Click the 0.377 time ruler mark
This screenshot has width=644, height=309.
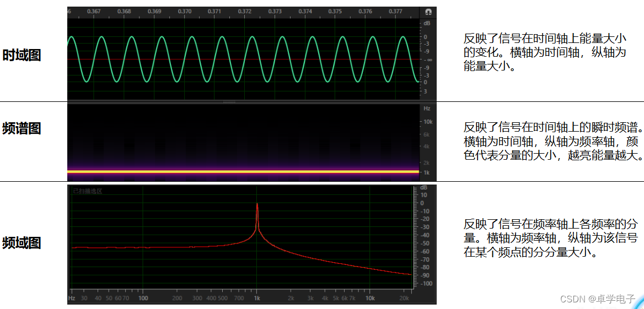tap(395, 12)
